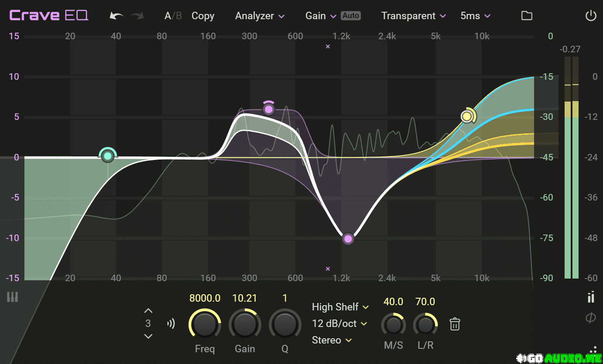The height and width of the screenshot is (364, 603).
Task: Show the piano keyboard display icon
Action: (13, 297)
